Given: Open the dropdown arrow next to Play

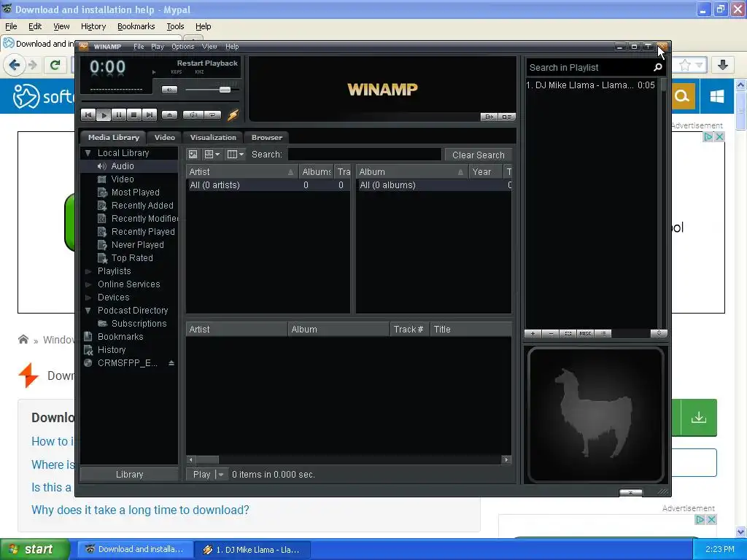Looking at the screenshot, I should coord(220,475).
